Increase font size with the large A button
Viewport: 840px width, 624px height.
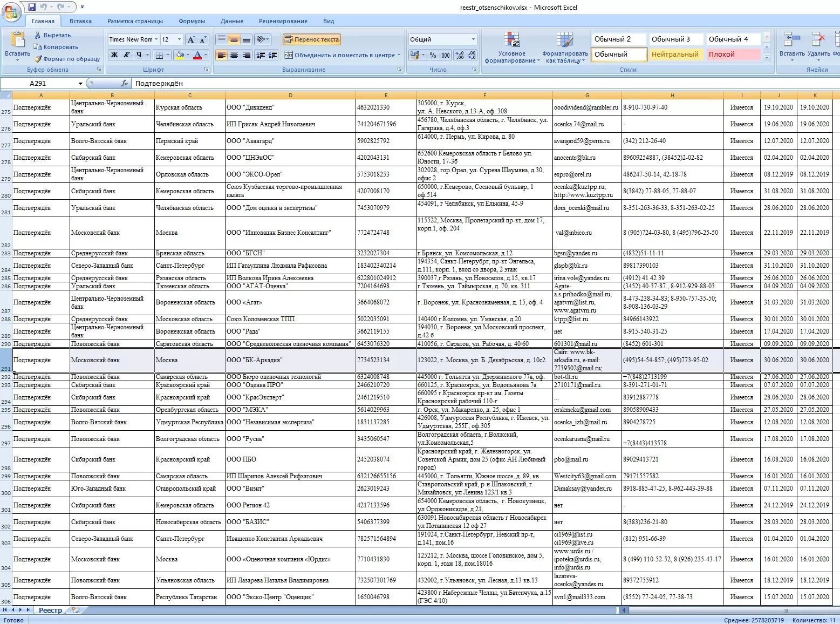[191, 39]
